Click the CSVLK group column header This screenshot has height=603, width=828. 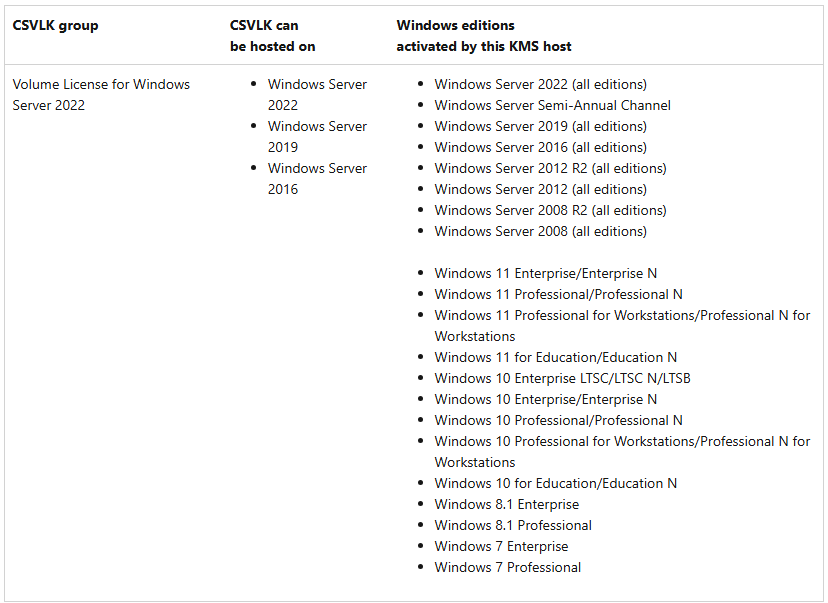click(55, 25)
